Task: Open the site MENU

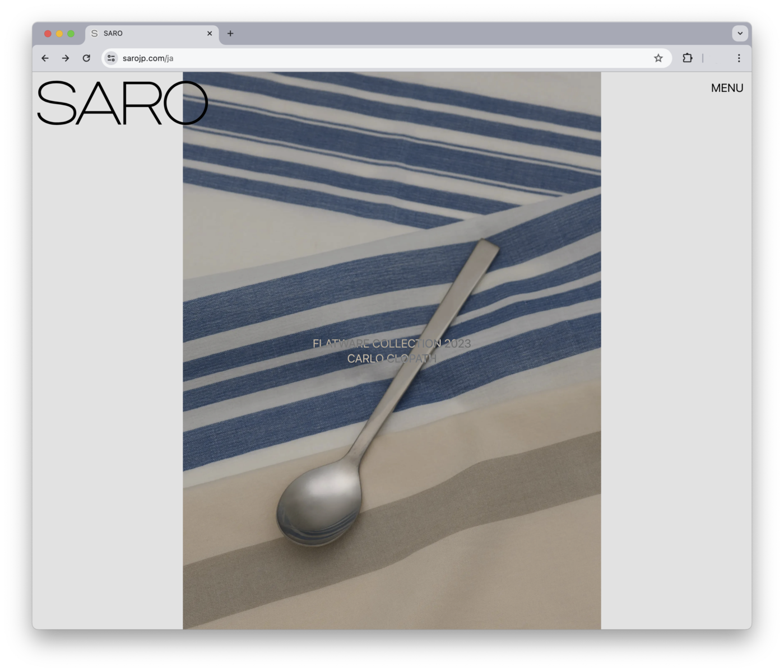Action: point(727,88)
